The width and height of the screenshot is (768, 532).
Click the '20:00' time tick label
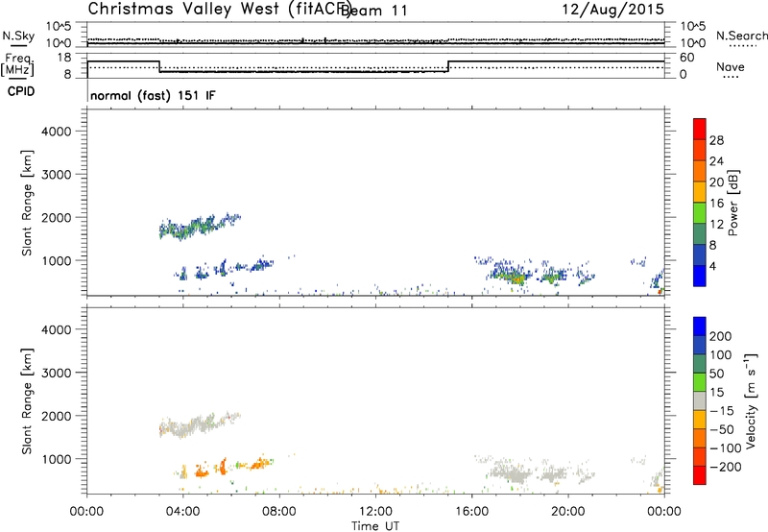(568, 512)
